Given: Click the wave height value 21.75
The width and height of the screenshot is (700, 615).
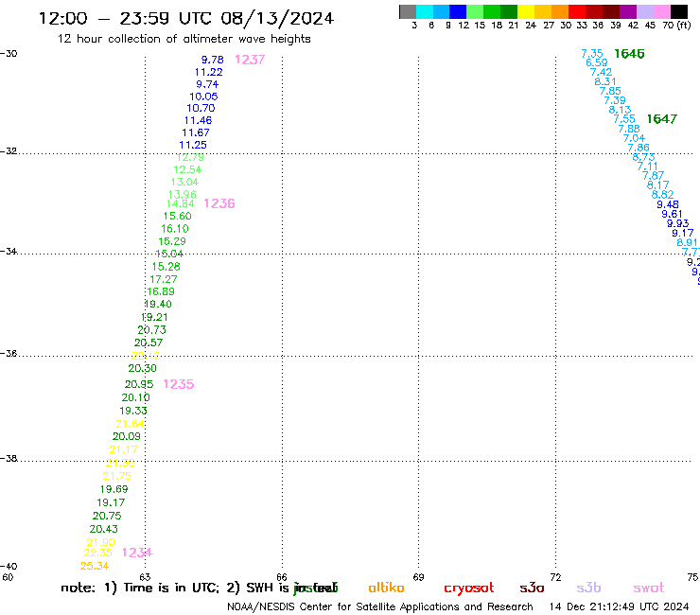Looking at the screenshot, I should (117, 476).
